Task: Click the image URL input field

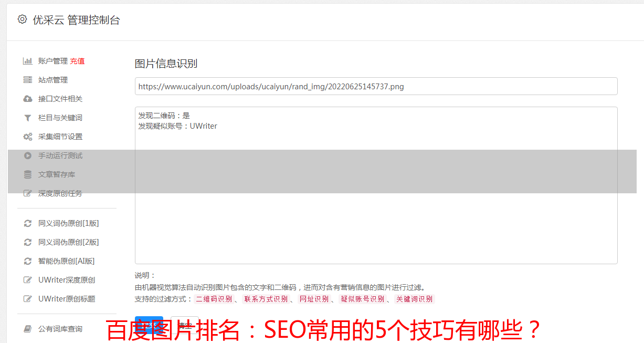Action: click(376, 86)
